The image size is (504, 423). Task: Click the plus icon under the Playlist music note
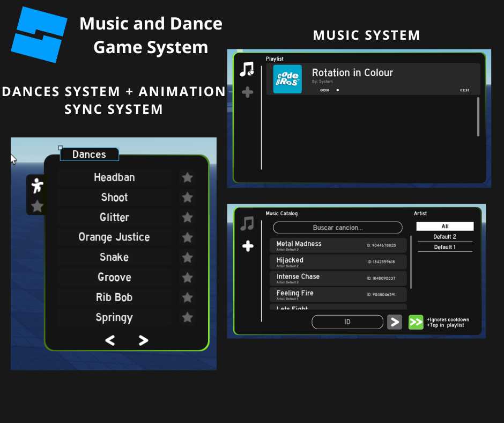coord(247,92)
